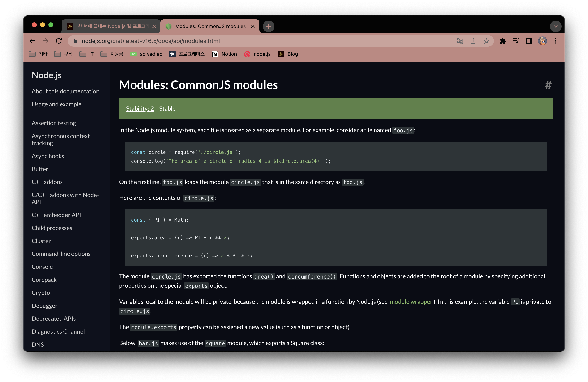
Task: Click the Google Translate icon
Action: coord(459,41)
